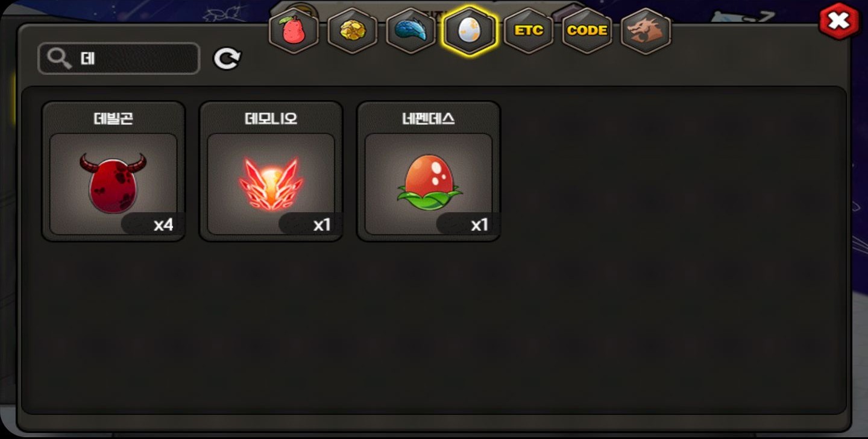The height and width of the screenshot is (439, 868).
Task: Select the 데모니오 glowing crystal egg
Action: pos(271,171)
